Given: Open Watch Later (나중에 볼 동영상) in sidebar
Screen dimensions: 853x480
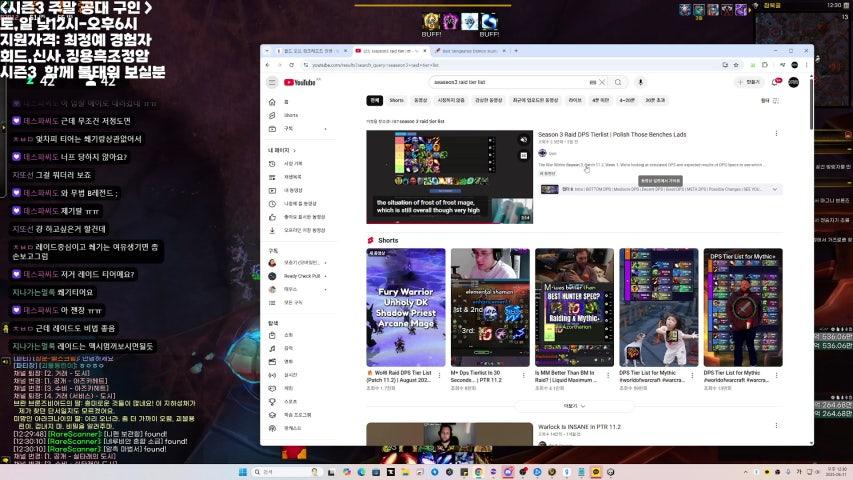Looking at the screenshot, I should 299,204.
